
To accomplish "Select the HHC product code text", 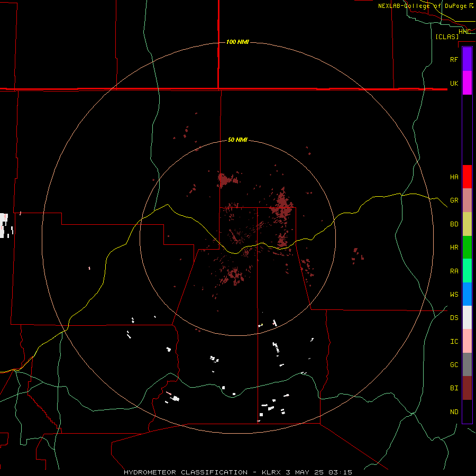I will (x=464, y=32).
